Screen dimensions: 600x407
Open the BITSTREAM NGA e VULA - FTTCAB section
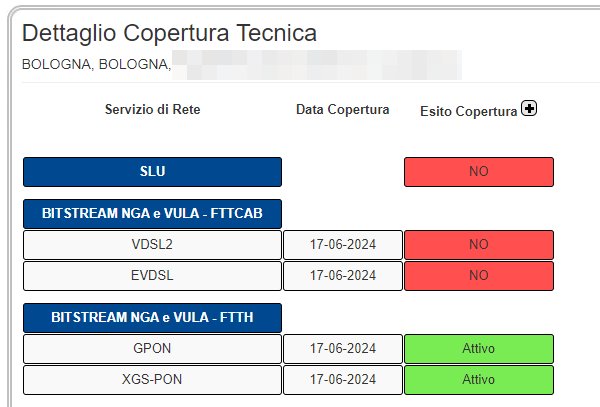[x=152, y=213]
